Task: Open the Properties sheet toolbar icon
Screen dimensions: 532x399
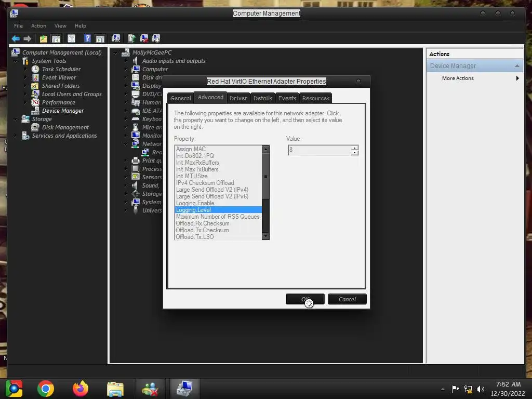Action: click(71, 38)
